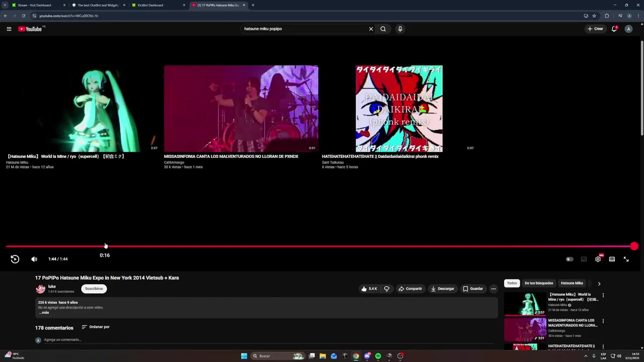Reload the page with the refresh icon
The width and height of the screenshot is (644, 362).
[23, 16]
